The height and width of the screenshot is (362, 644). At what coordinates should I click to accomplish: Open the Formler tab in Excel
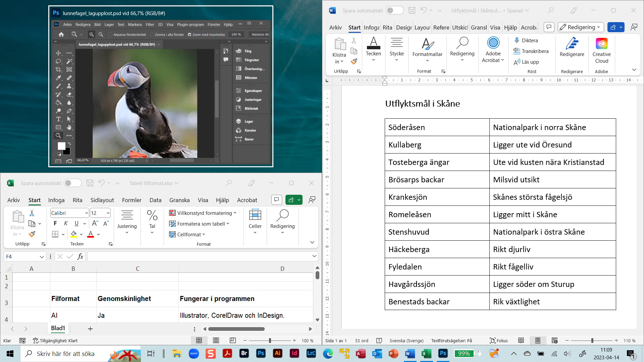tap(131, 200)
